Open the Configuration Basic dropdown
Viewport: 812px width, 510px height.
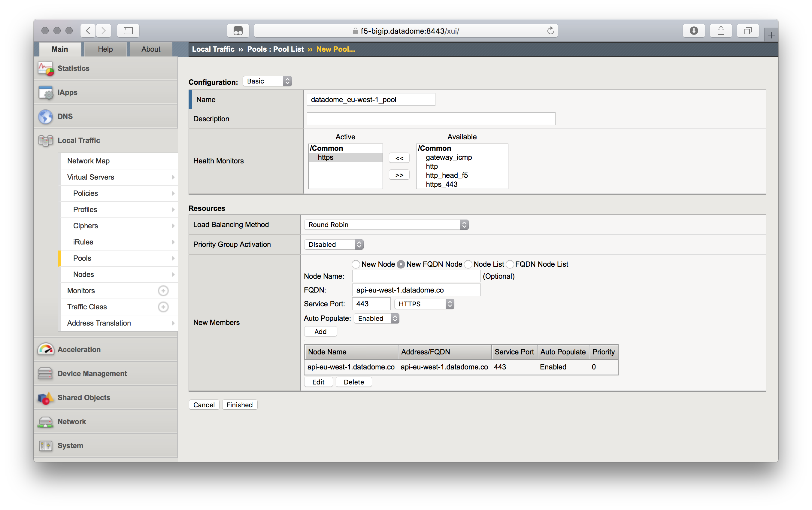[x=267, y=81]
